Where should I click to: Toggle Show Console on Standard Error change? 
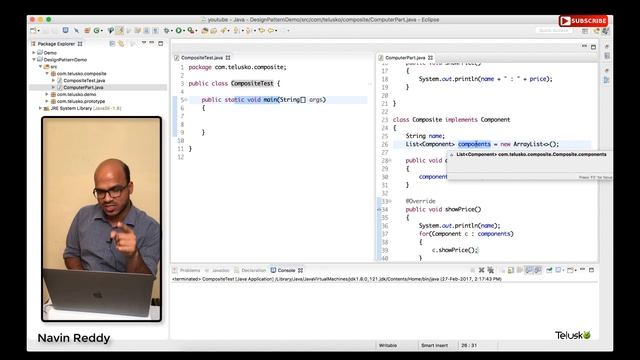(538, 270)
